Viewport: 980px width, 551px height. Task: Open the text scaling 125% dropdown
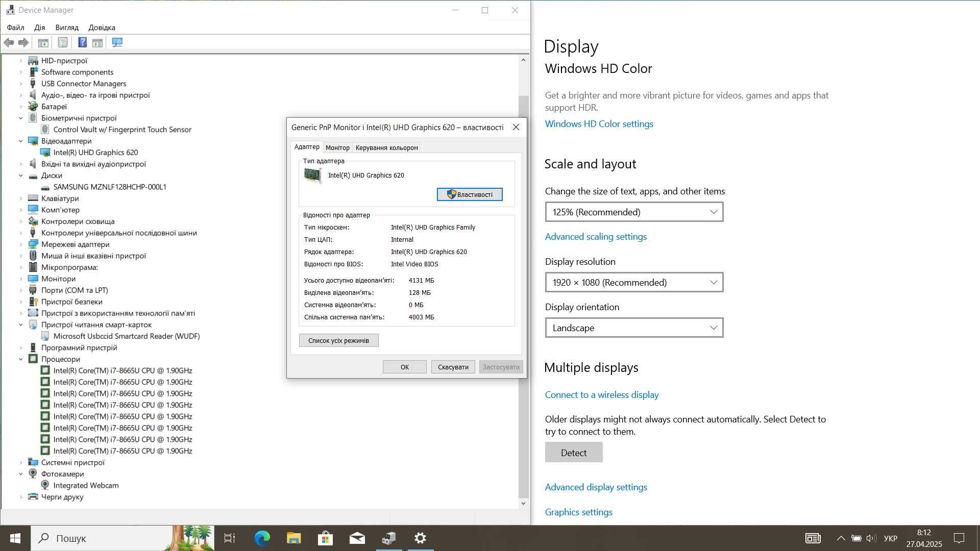(x=634, y=212)
